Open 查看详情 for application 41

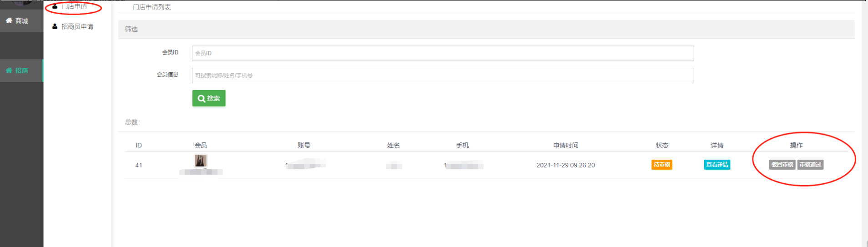(x=717, y=165)
